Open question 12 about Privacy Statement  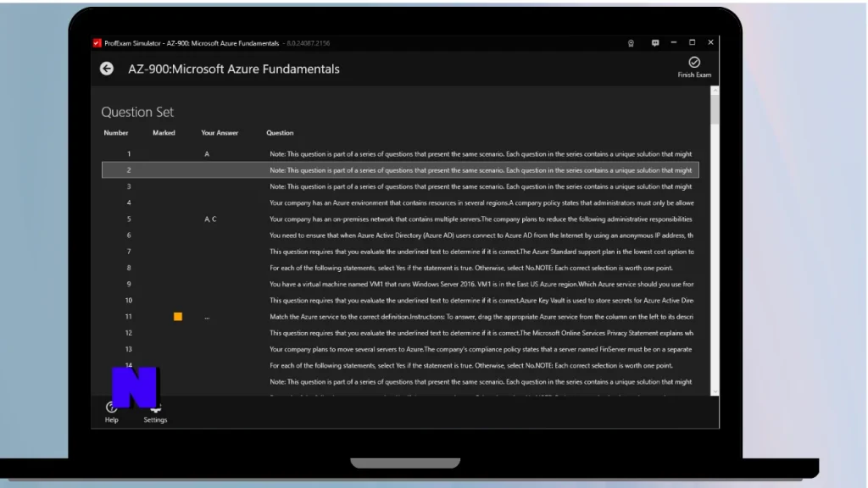pyautogui.click(x=400, y=333)
